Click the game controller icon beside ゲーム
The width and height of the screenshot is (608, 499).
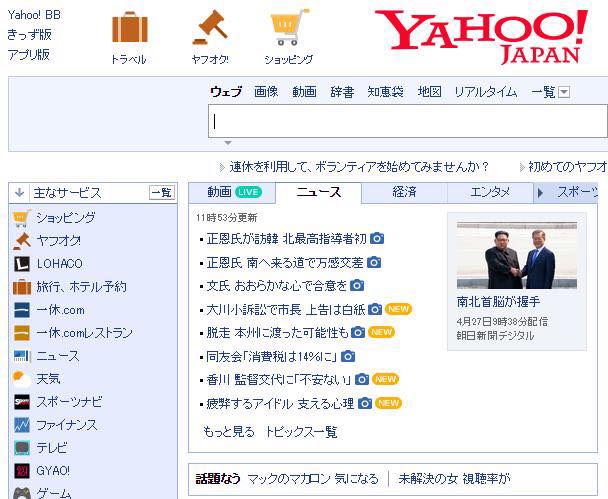(x=22, y=493)
